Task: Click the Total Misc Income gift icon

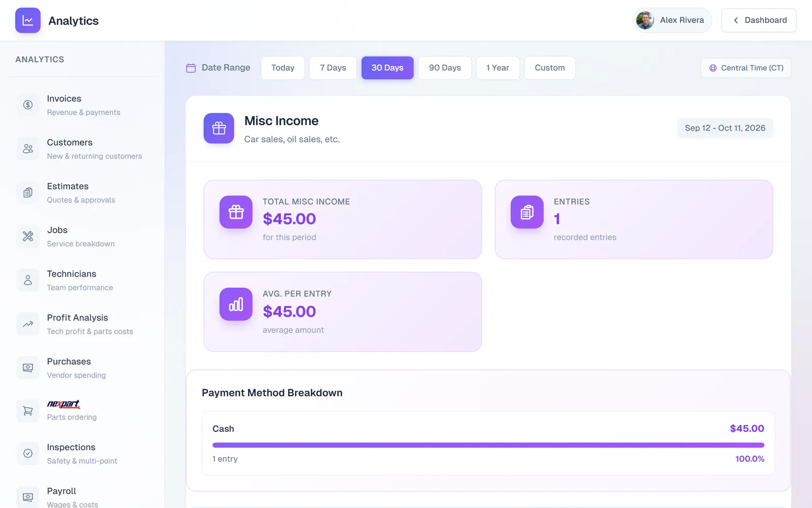Action: [x=236, y=212]
